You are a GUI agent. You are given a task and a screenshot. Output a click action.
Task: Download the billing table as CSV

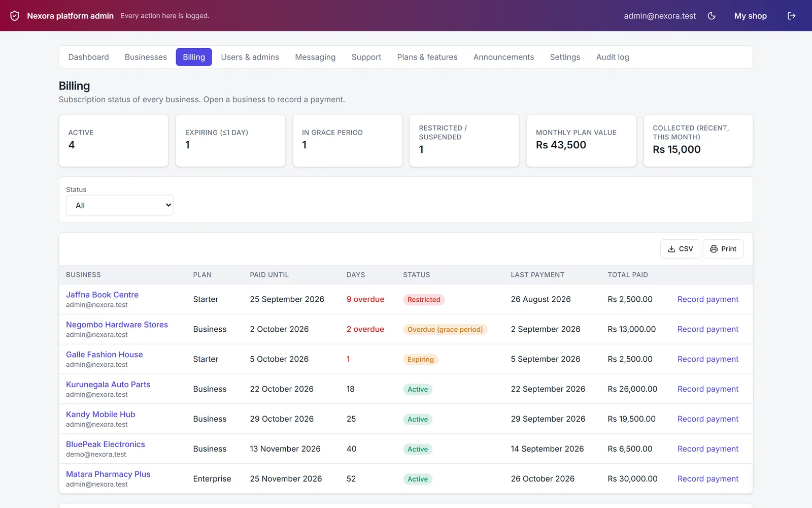(680, 249)
